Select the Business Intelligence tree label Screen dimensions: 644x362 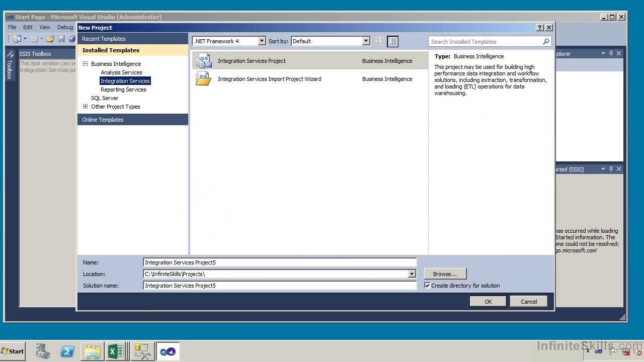(x=116, y=64)
